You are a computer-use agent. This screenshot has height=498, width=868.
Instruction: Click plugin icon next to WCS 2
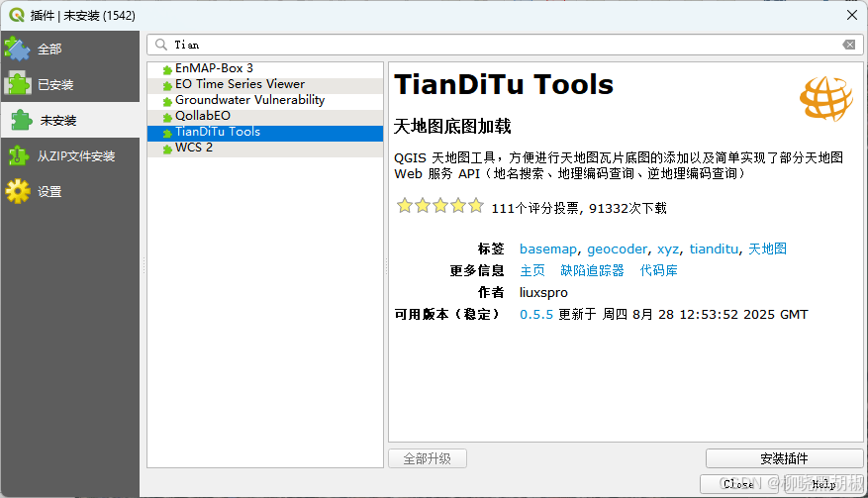tap(167, 149)
